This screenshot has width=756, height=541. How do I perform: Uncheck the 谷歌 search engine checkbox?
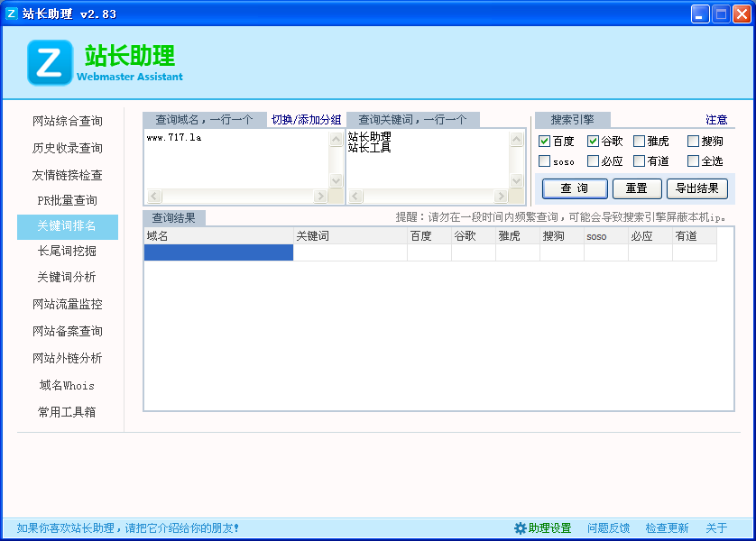593,142
